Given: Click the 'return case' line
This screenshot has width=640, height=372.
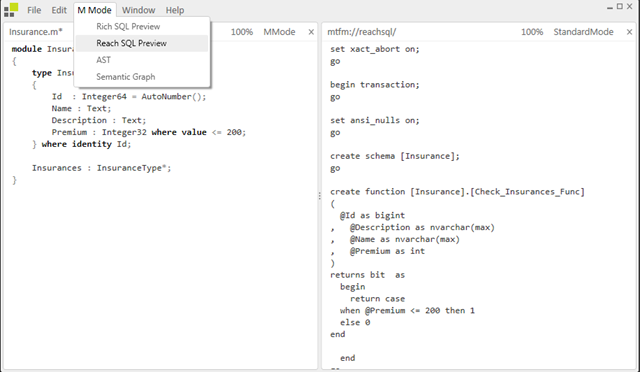Looking at the screenshot, I should 377,299.
